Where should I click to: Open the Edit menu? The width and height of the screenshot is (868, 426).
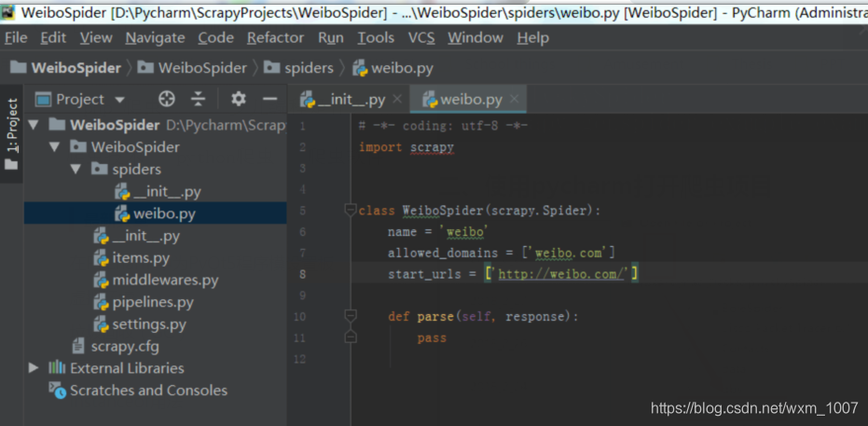pyautogui.click(x=53, y=37)
